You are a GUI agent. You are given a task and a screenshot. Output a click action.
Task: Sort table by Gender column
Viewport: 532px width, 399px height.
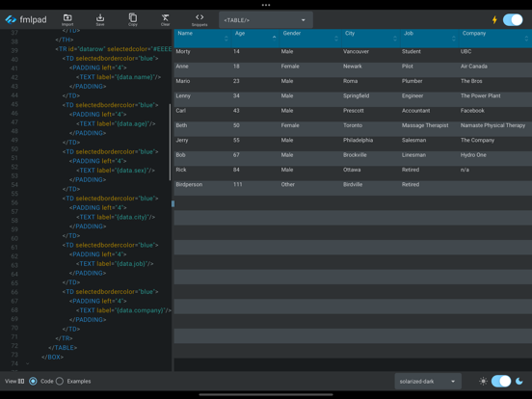[x=336, y=39]
